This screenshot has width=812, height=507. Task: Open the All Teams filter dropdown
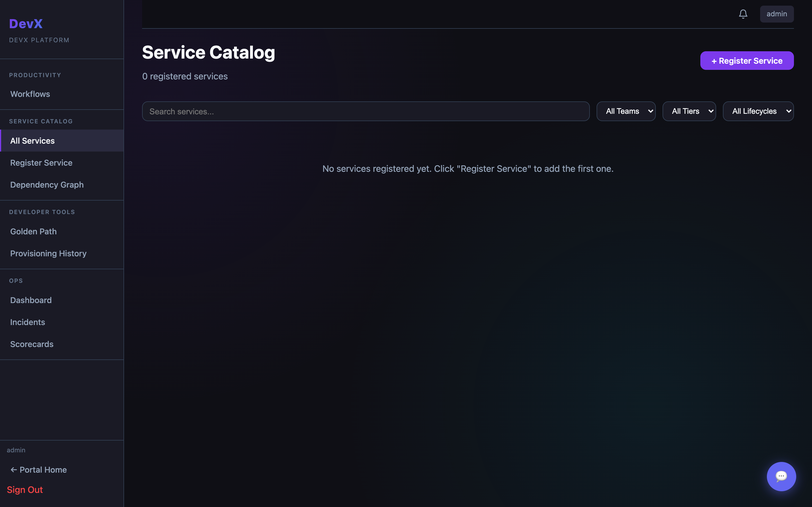[626, 111]
